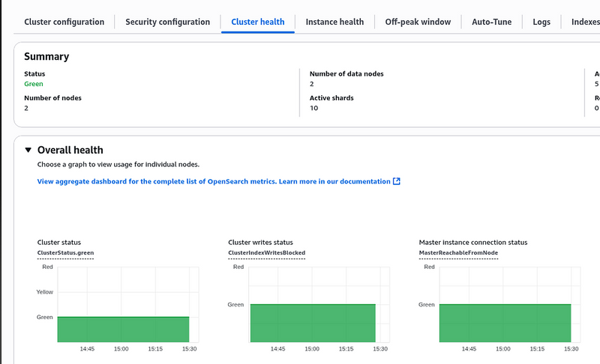Open the Cluster configuration tab
The height and width of the screenshot is (364, 600).
coord(64,22)
